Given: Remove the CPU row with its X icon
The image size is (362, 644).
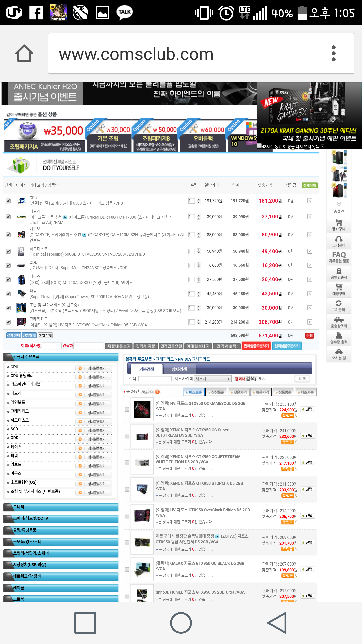Looking at the screenshot, I should [x=310, y=201].
